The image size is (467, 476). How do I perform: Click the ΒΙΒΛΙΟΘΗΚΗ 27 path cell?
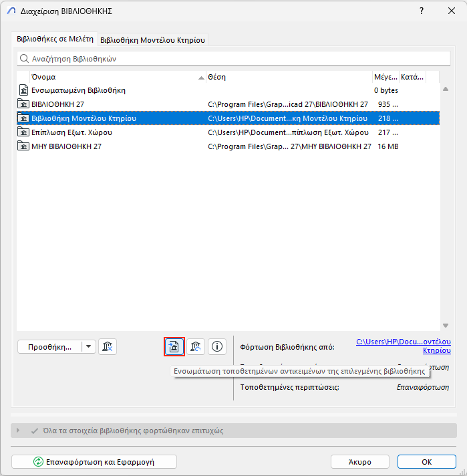[288, 104]
